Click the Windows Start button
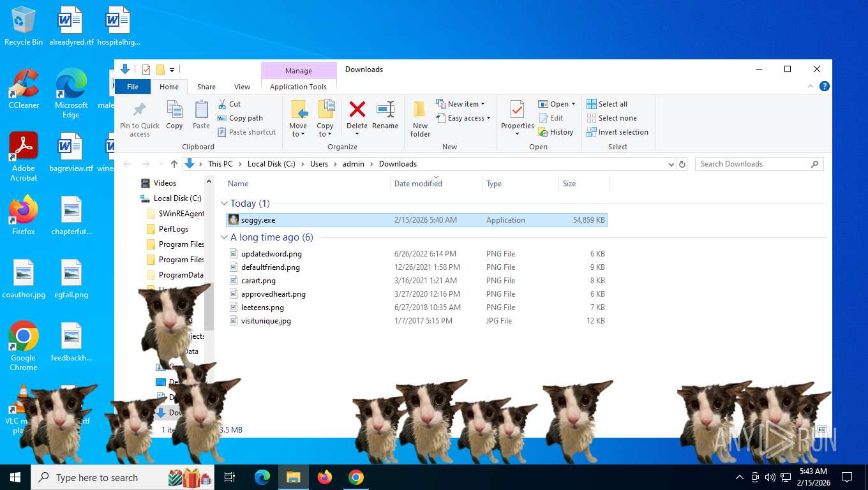 pos(15,477)
